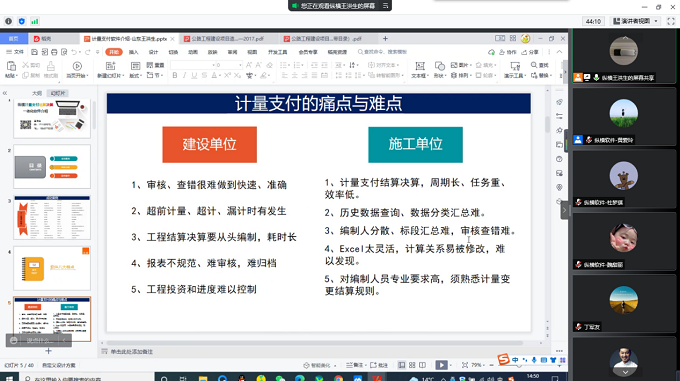Toggle Italic formatting
This screenshot has width=680, height=381.
(x=184, y=75)
